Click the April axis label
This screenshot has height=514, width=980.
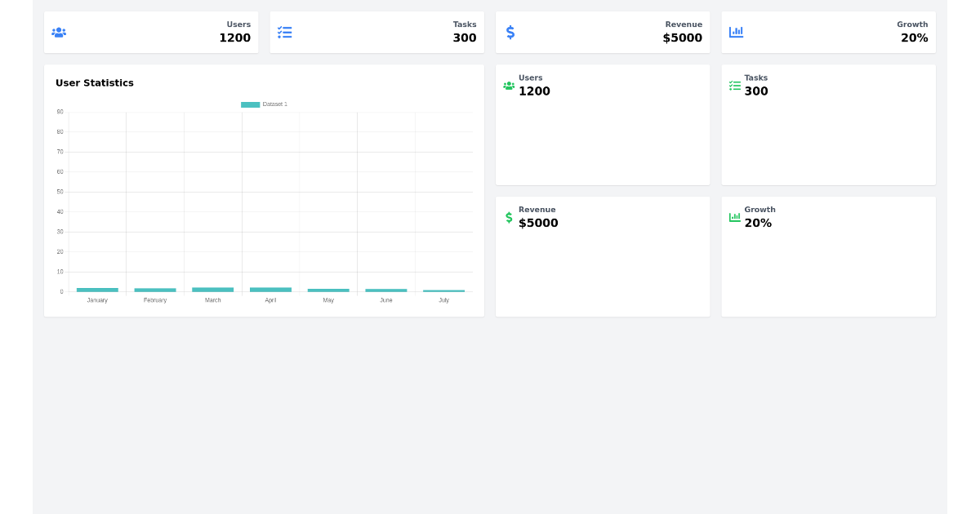270,299
